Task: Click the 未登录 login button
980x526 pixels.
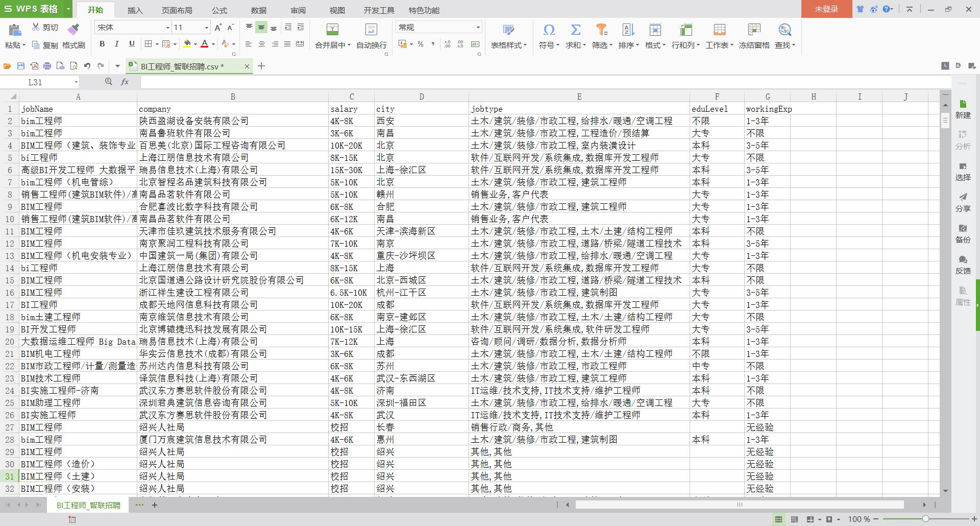Action: tap(826, 9)
